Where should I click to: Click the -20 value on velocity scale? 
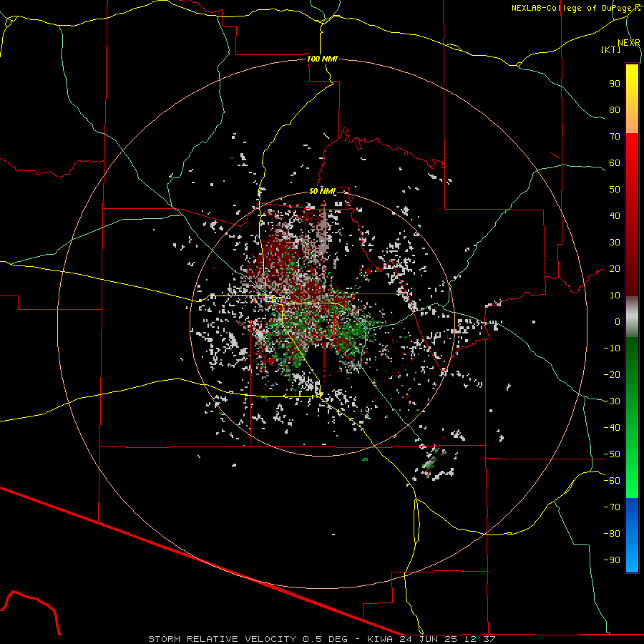(612, 374)
